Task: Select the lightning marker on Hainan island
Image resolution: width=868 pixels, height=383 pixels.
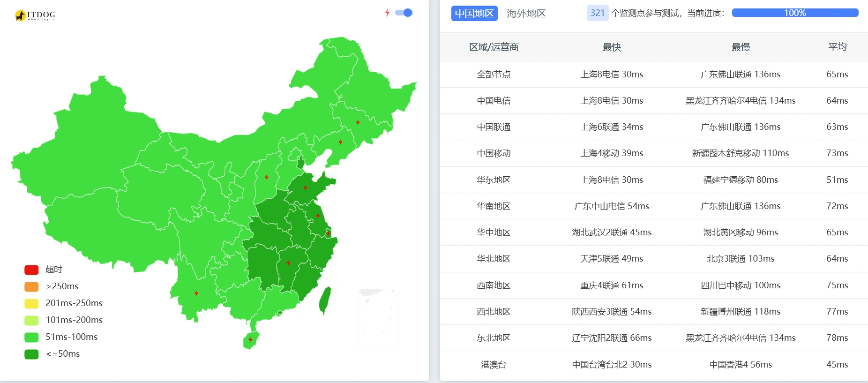Action: pos(251,339)
